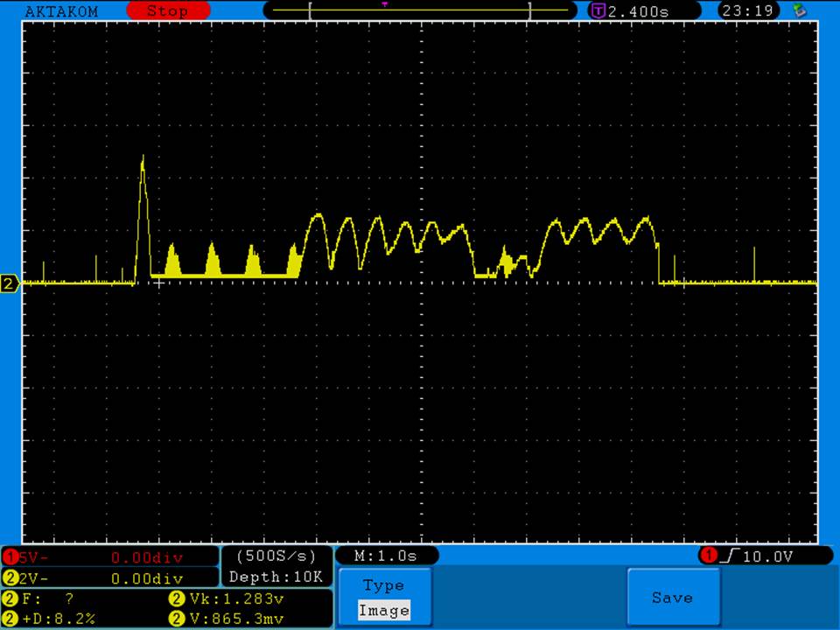
Task: Click the purple T trigger time icon
Action: (598, 11)
